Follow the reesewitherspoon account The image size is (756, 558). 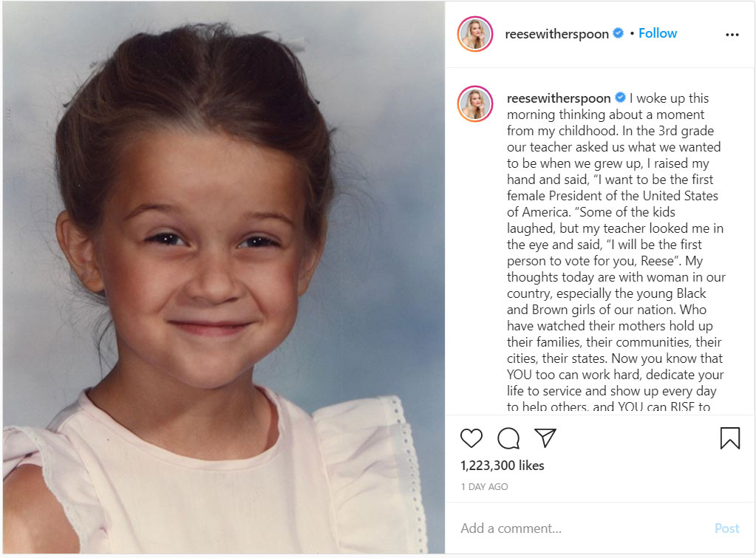(658, 33)
